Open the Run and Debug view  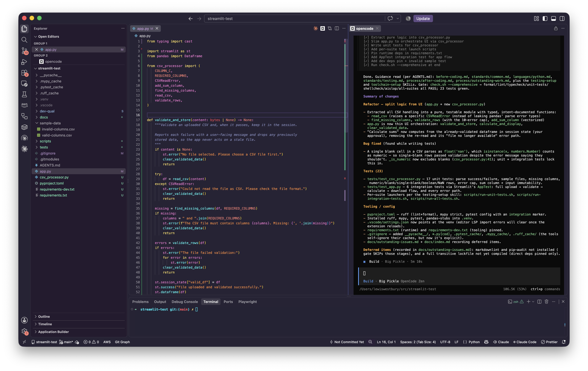pos(24,62)
